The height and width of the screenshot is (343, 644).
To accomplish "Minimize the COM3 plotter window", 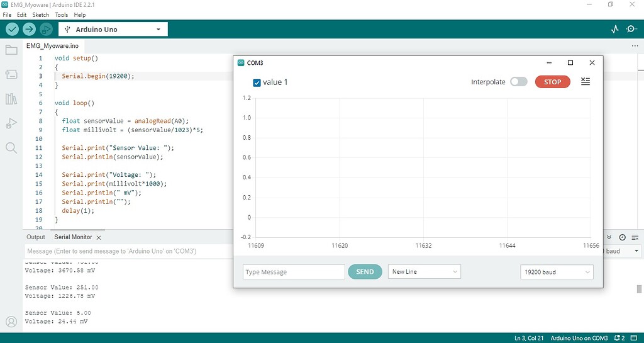I will 549,63.
